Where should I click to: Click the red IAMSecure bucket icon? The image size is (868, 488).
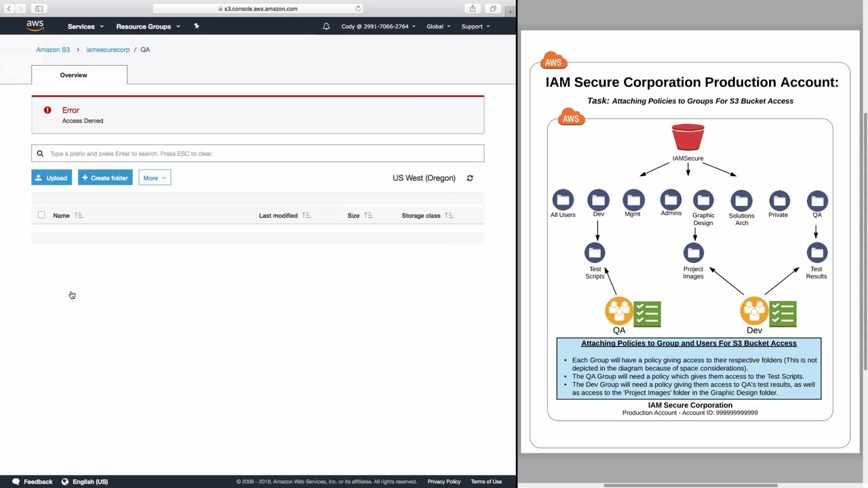point(688,138)
